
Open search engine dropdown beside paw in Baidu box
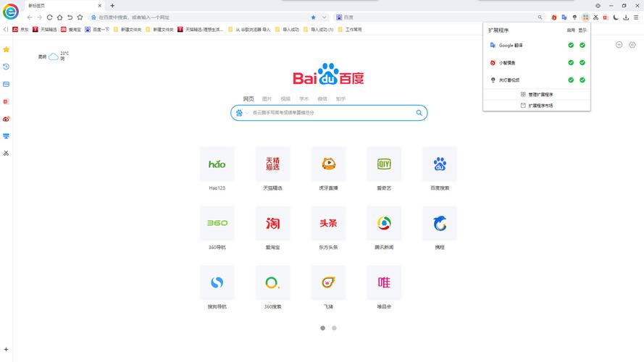coord(247,113)
